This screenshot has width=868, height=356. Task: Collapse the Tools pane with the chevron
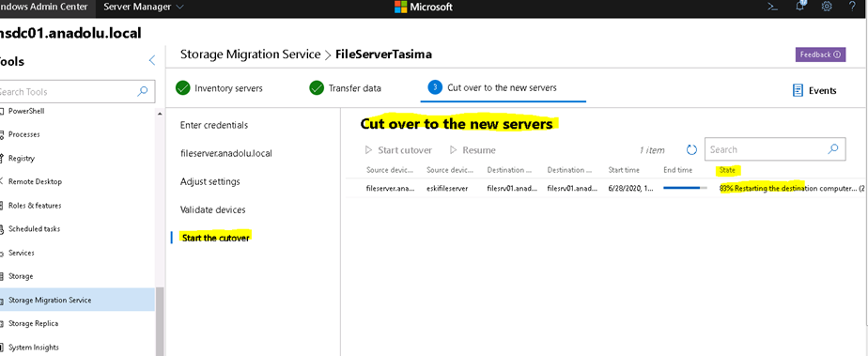click(151, 60)
